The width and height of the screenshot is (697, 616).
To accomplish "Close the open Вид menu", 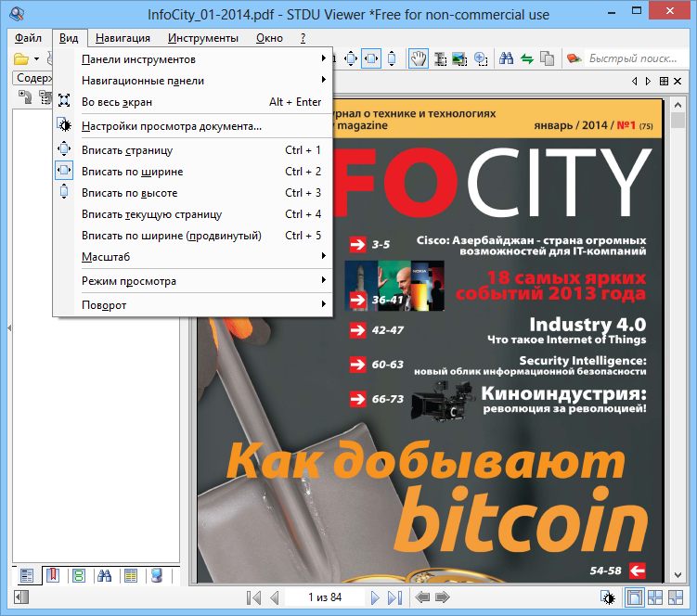I will pos(69,38).
